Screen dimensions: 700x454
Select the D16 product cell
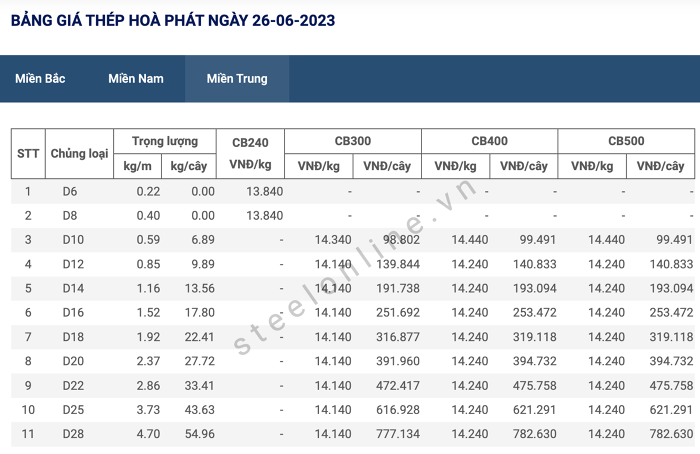[73, 312]
